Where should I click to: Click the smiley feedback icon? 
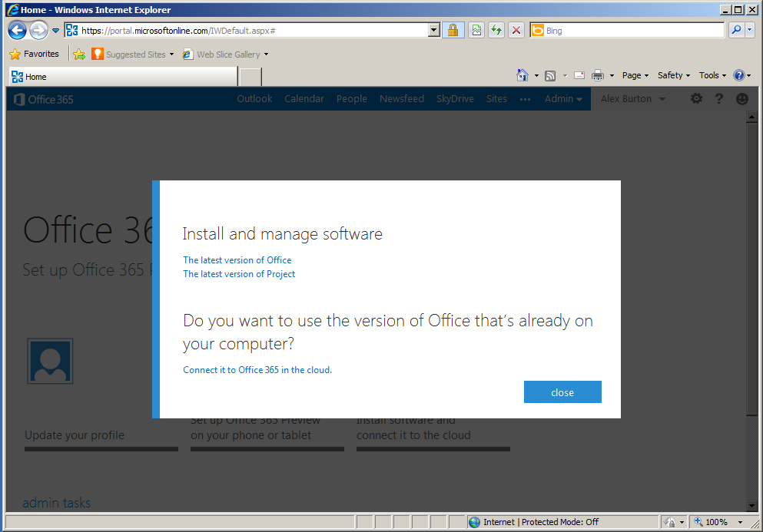click(x=742, y=99)
